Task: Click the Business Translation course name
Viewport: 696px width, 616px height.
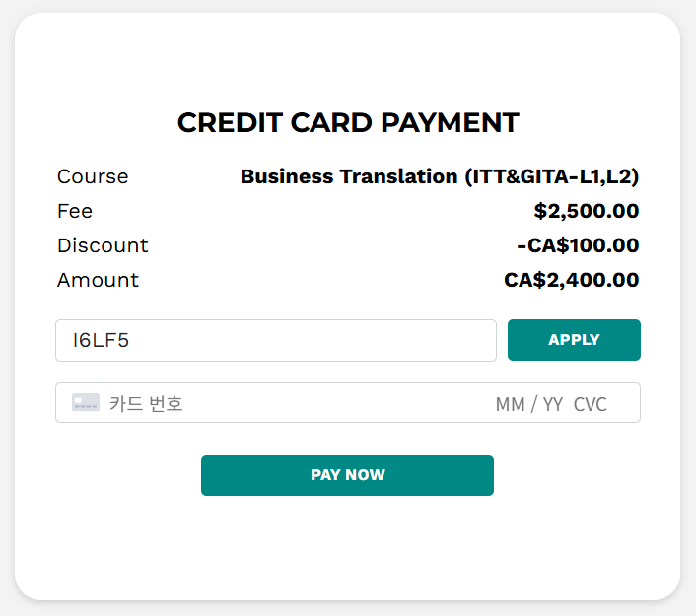Action: click(440, 177)
